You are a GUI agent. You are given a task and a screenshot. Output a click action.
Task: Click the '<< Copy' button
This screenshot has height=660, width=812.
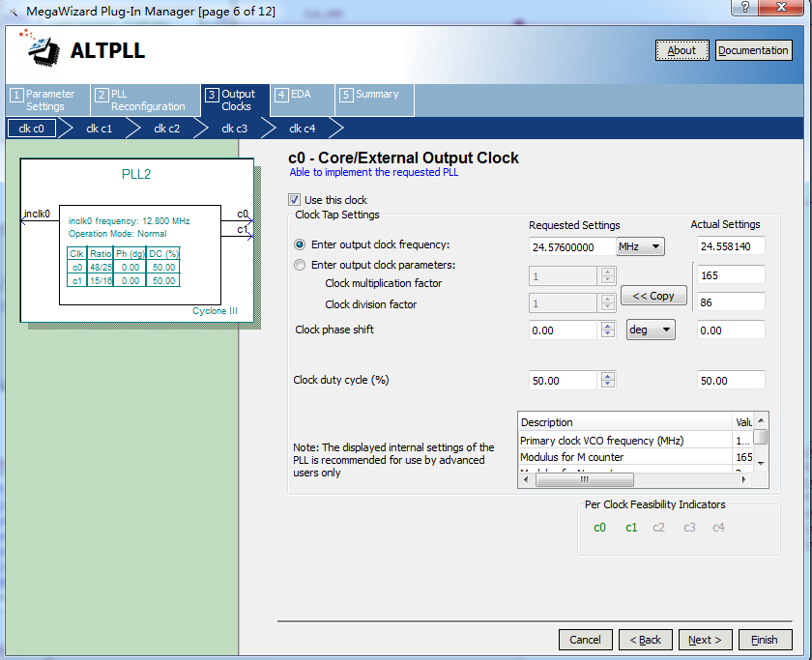click(x=653, y=296)
